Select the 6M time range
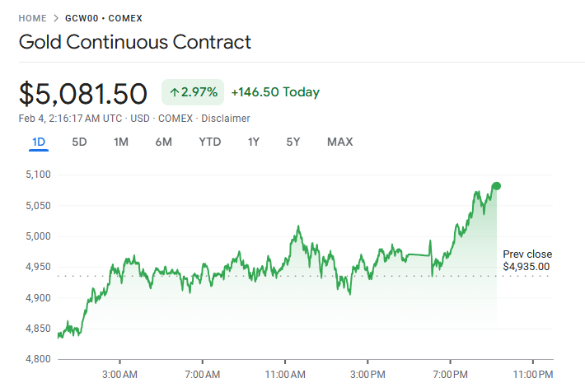This screenshot has height=392, width=585. point(163,142)
